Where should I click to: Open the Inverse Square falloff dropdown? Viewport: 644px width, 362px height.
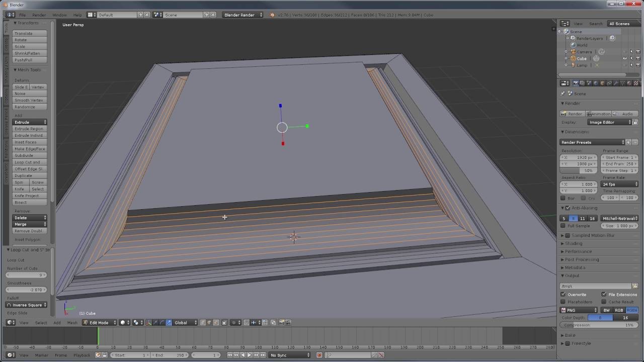pos(27,305)
